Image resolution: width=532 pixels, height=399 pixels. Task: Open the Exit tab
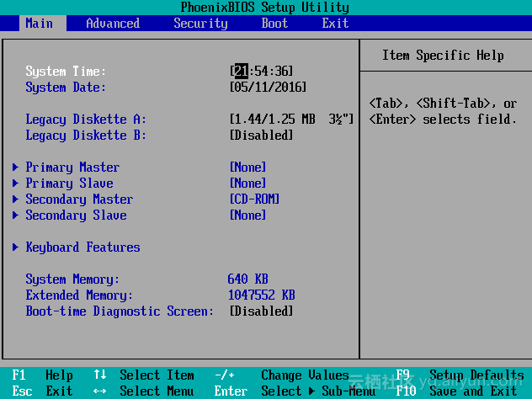(335, 23)
